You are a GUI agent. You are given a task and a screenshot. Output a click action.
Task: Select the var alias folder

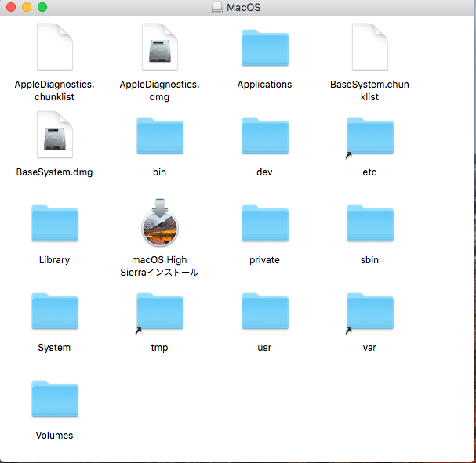tap(370, 313)
